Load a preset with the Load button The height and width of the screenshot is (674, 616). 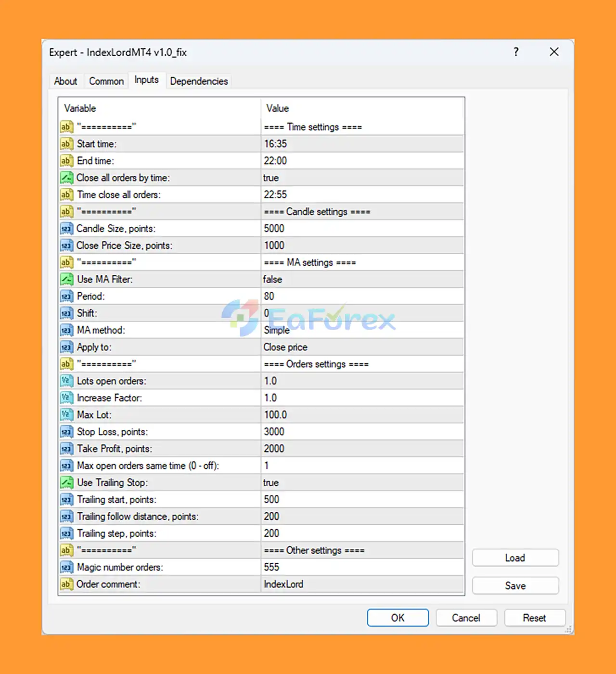[x=515, y=558]
